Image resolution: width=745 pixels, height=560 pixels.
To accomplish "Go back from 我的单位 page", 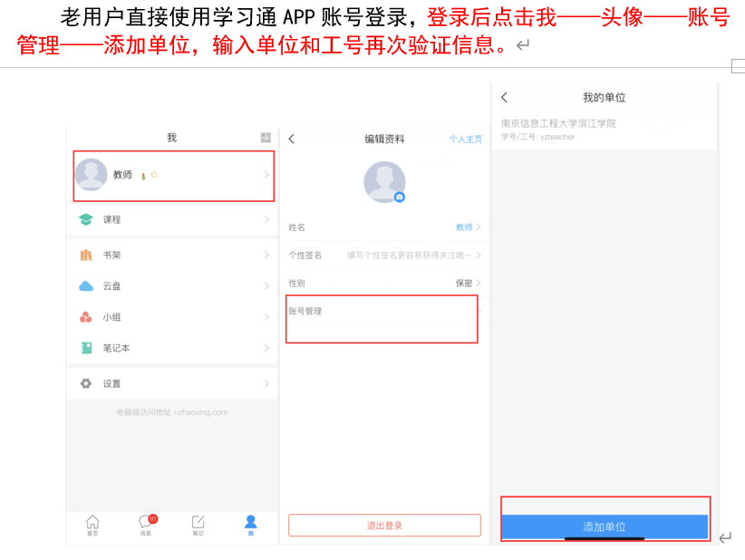I will tap(505, 97).
